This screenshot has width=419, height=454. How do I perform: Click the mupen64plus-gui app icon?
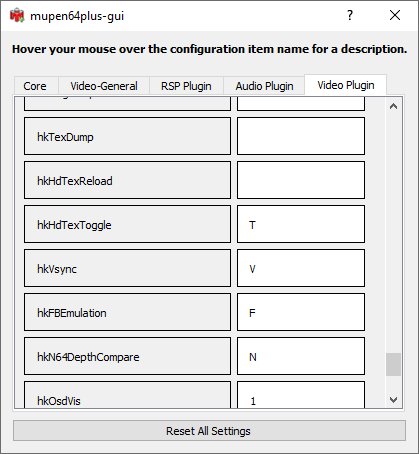pos(17,16)
